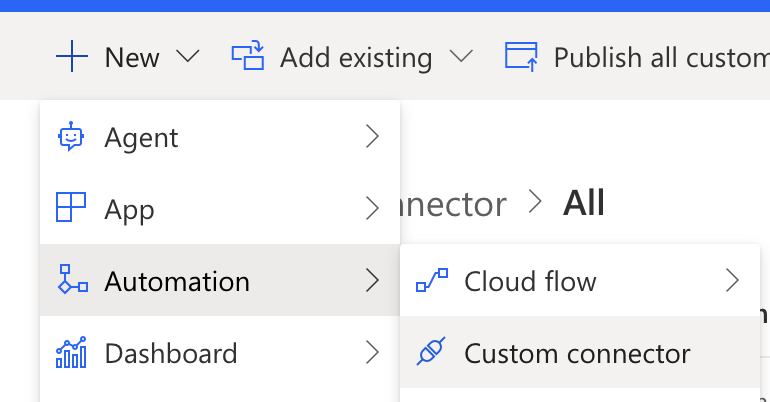
Task: Click the plus icon next to New
Action: click(72, 56)
